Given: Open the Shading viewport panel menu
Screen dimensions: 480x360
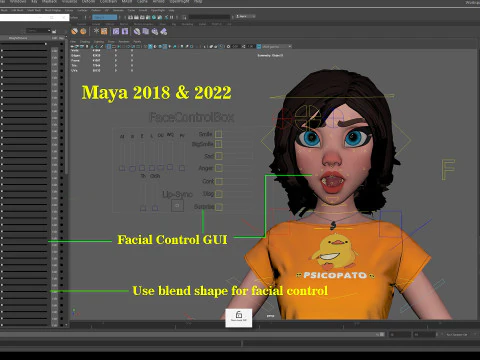Looking at the screenshot, I should (x=85, y=42).
